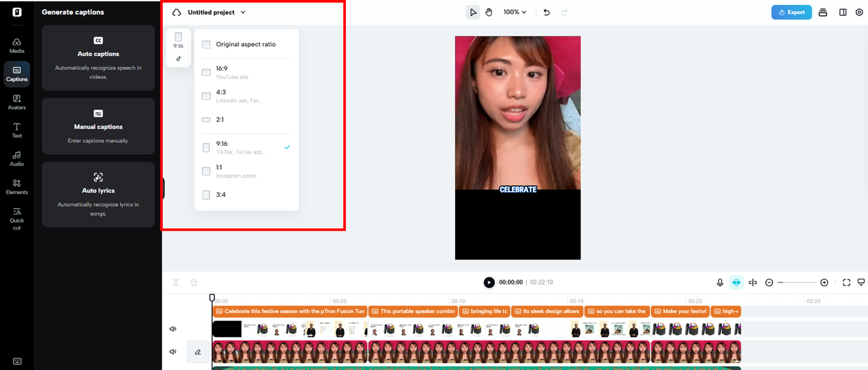Record voiceover with microphone icon
Viewport: 868px width, 370px height.
720,282
